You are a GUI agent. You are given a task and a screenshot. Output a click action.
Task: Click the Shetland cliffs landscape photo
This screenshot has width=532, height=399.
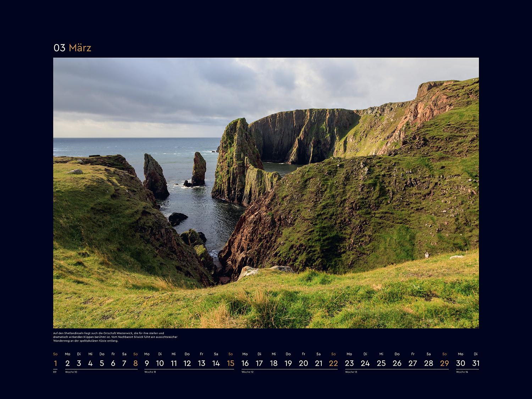tap(266, 193)
